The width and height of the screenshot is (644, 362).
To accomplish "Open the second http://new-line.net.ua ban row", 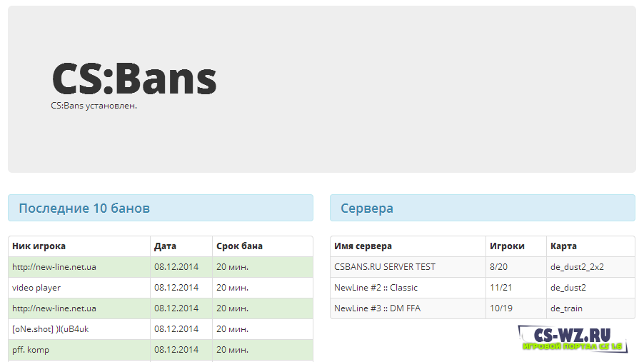I will pyautogui.click(x=161, y=308).
